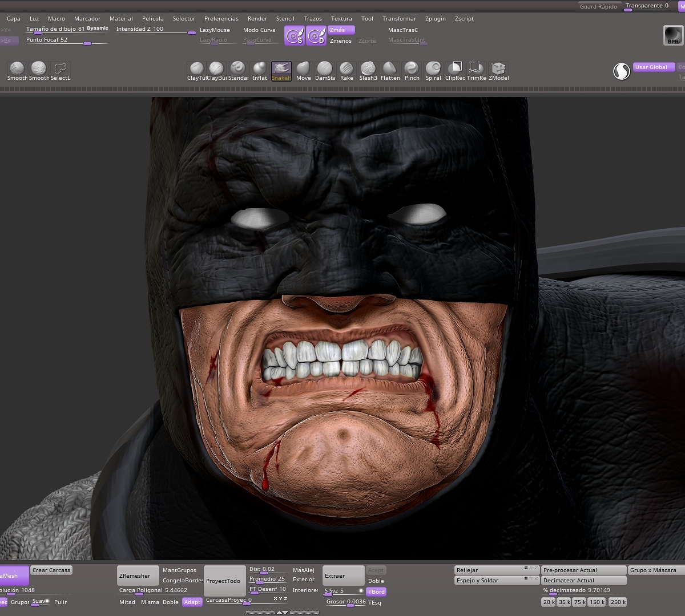Click Pre-procesar Actual button
The height and width of the screenshot is (616, 685).
click(x=583, y=570)
